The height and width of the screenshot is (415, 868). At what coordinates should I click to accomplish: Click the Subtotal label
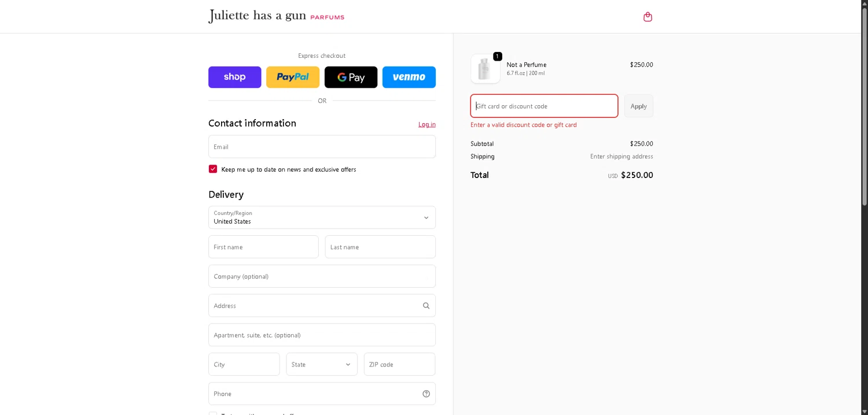pyautogui.click(x=482, y=143)
